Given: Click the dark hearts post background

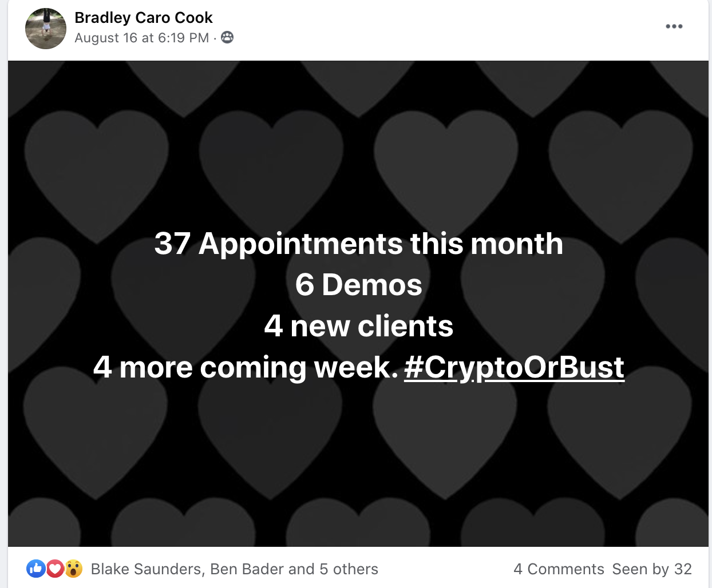Looking at the screenshot, I should (x=358, y=458).
